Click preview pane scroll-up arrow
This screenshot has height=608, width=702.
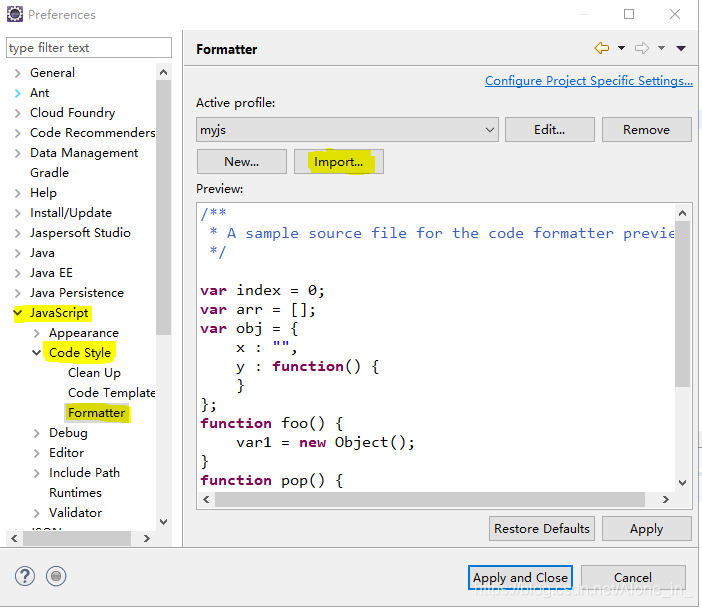coord(682,213)
